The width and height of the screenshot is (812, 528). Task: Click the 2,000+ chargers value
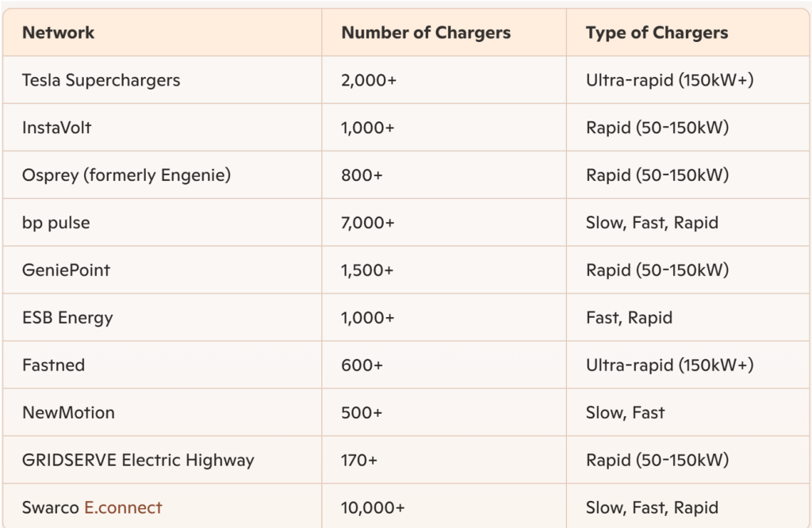[369, 80]
